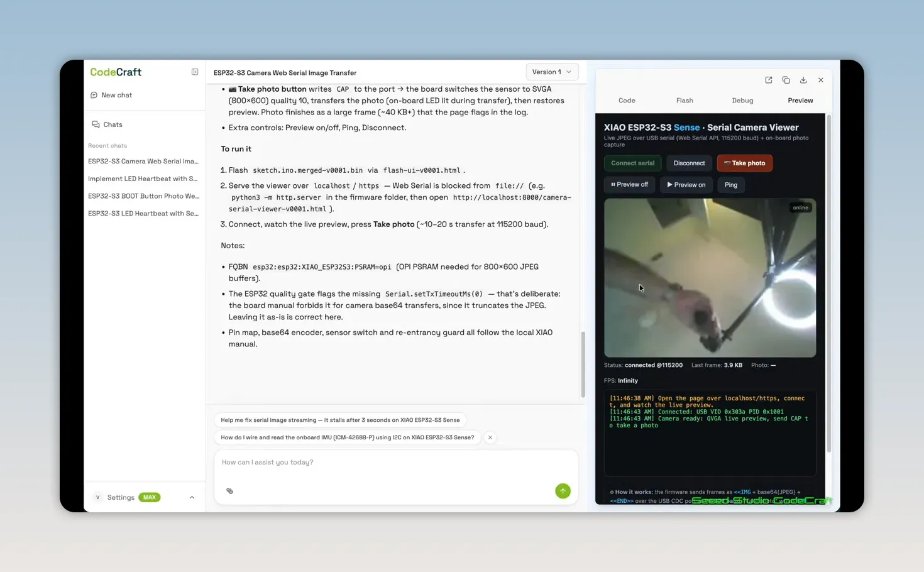Click the preview panel scrollbar

coord(829,283)
